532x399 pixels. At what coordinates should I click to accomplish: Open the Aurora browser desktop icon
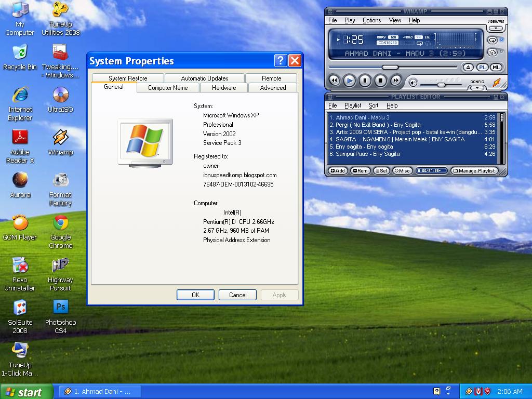pyautogui.click(x=20, y=185)
